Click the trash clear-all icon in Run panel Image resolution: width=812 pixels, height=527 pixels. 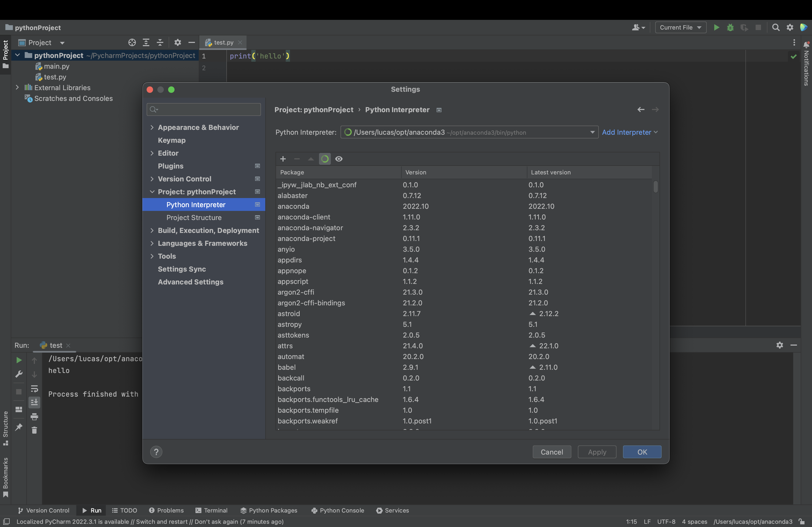tap(34, 430)
